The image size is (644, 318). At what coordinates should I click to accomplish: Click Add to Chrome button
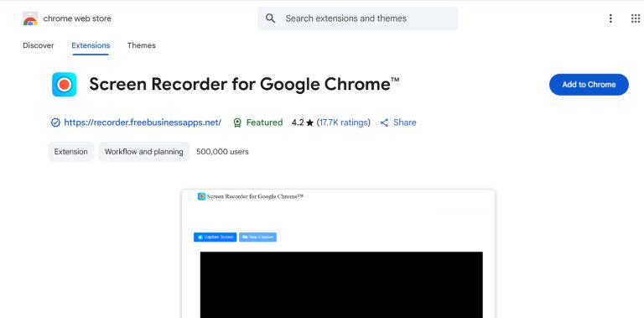pos(589,85)
